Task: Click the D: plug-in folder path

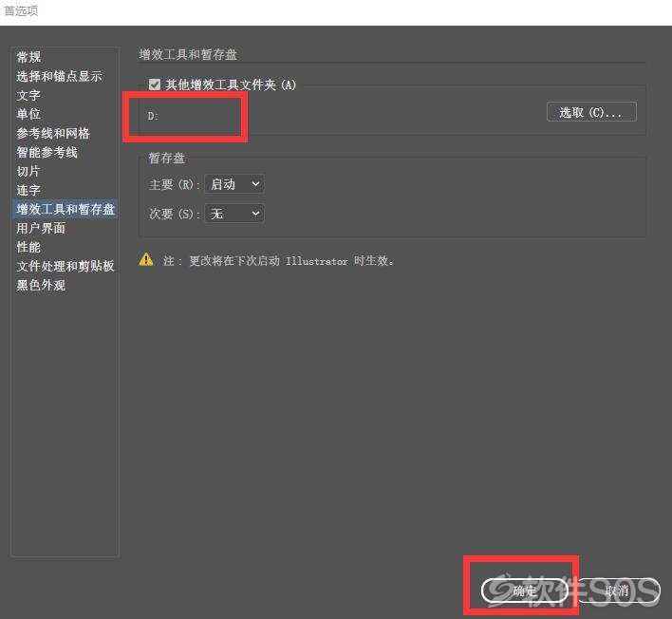Action: (153, 116)
